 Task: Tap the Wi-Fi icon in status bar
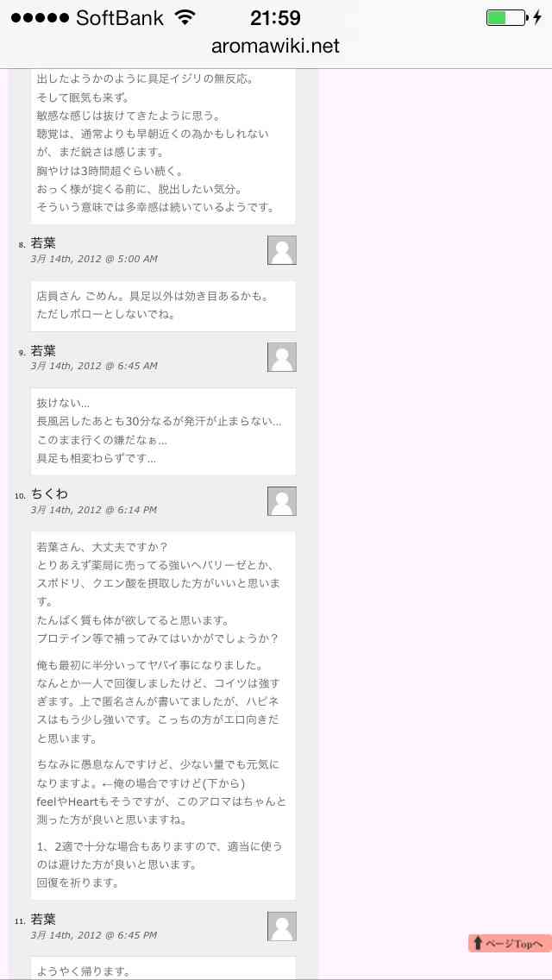click(185, 17)
